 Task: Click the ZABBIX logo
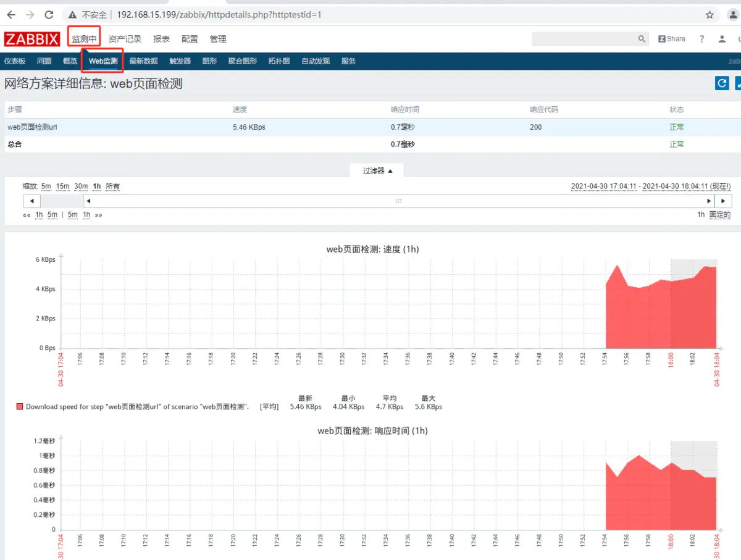32,39
